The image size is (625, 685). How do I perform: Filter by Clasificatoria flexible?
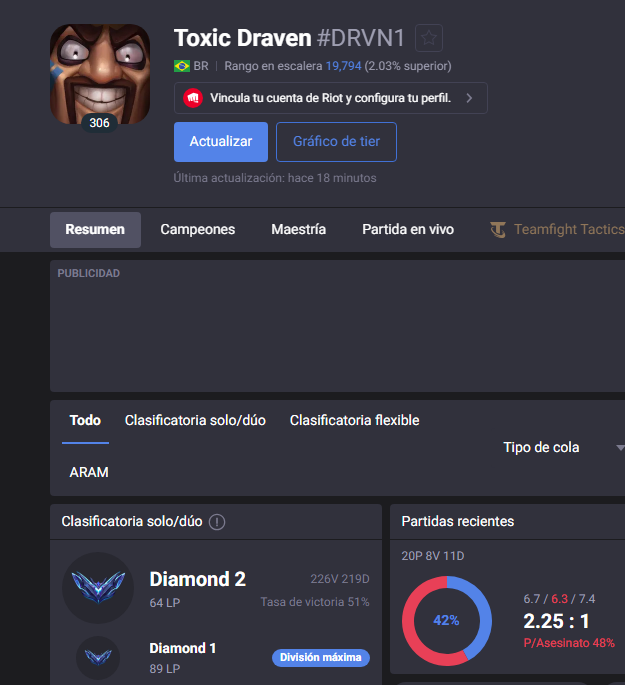(x=354, y=420)
